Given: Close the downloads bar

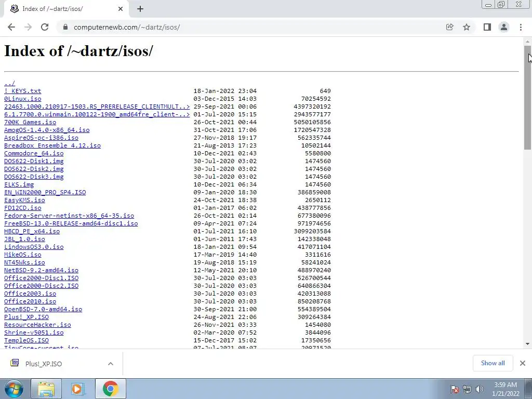Looking at the screenshot, I should (x=523, y=363).
